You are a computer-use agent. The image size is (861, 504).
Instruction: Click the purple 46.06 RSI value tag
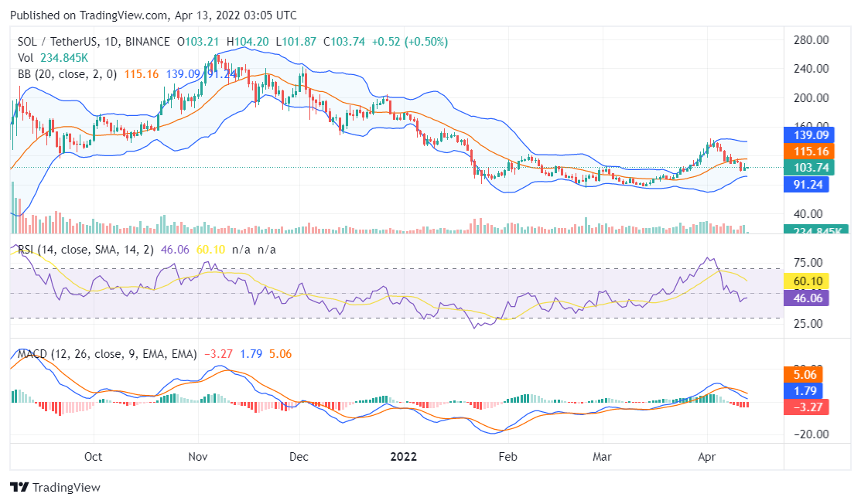pos(807,297)
